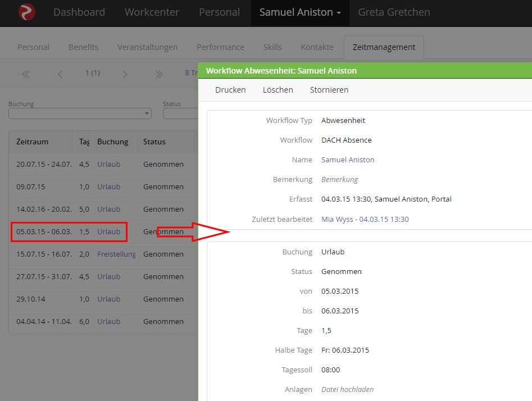Screen dimensions: 532x401
Task: Open Urlaub link for 14.02.16 row
Action: coord(108,209)
